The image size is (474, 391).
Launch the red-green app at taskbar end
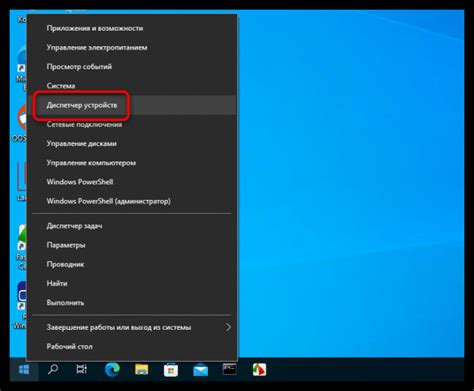tap(259, 370)
